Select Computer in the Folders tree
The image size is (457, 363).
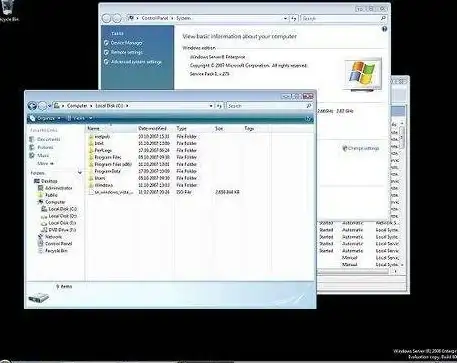(x=52, y=202)
